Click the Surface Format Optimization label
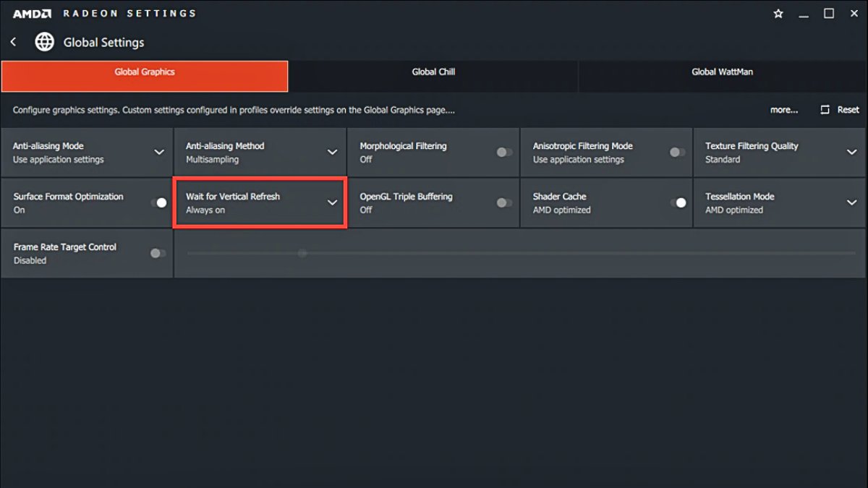Viewport: 868px width, 488px height. [68, 197]
